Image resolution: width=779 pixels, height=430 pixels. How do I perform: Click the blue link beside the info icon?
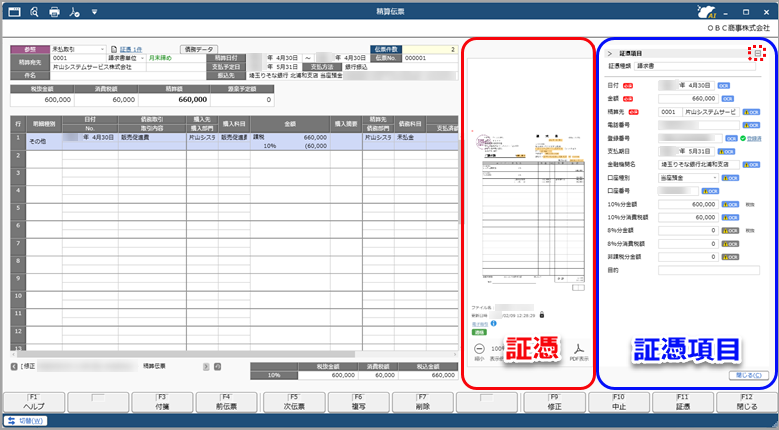pyautogui.click(x=479, y=324)
